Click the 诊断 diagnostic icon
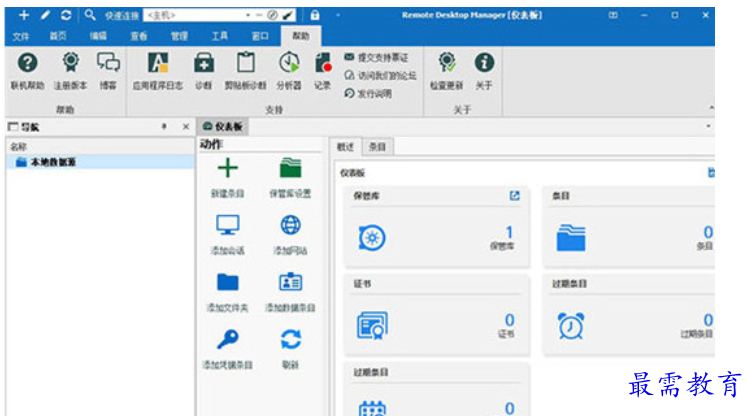 coord(204,63)
